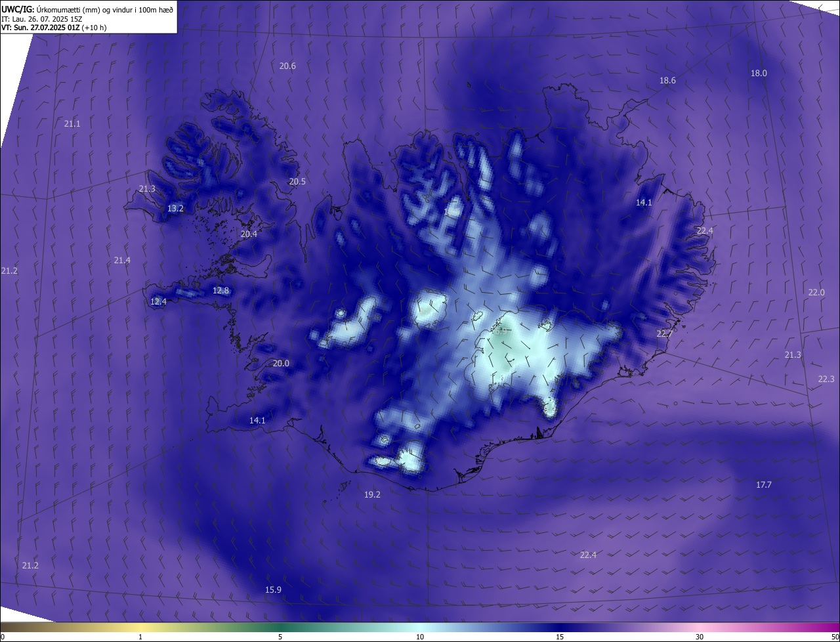Click the 19.2 value south of the coast

pyautogui.click(x=372, y=494)
